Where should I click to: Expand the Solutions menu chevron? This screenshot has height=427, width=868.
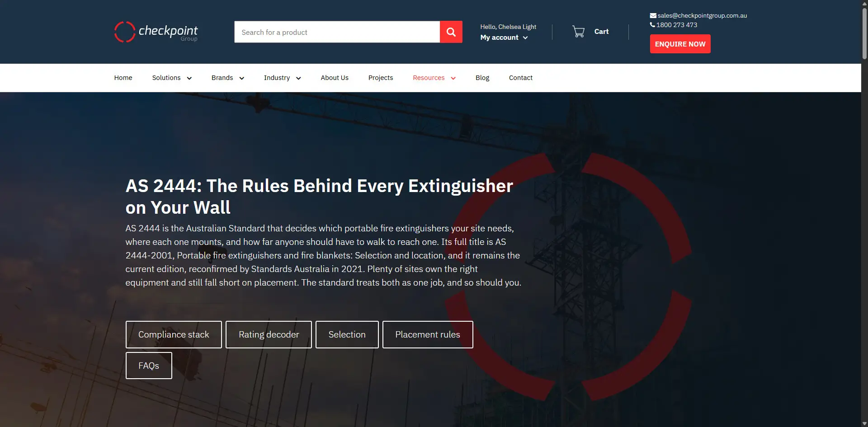pyautogui.click(x=189, y=78)
